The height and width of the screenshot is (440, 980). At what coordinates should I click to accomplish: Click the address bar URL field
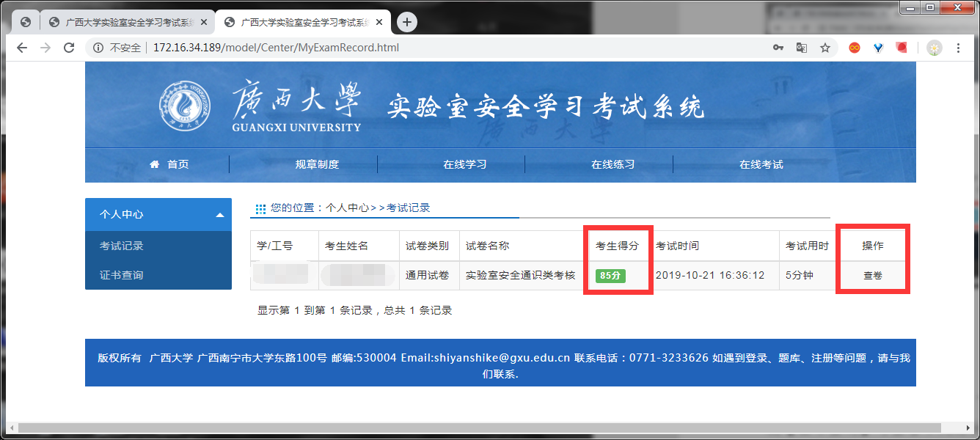click(x=425, y=48)
